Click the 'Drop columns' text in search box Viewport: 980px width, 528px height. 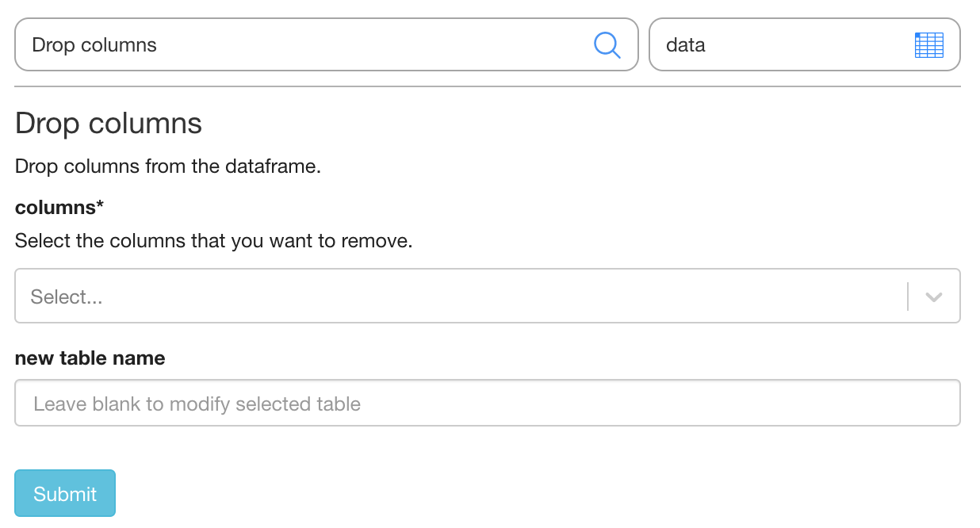(x=94, y=45)
